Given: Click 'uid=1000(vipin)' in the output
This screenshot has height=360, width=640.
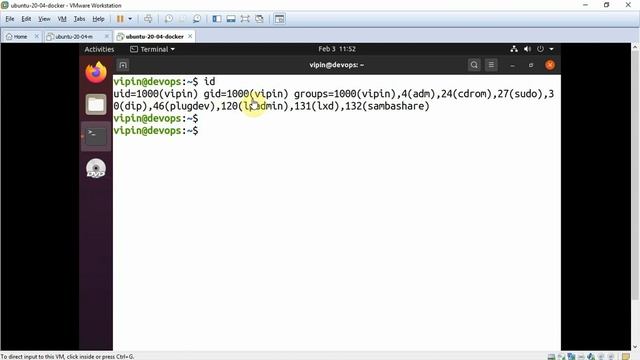Looking at the screenshot, I should (156, 94).
